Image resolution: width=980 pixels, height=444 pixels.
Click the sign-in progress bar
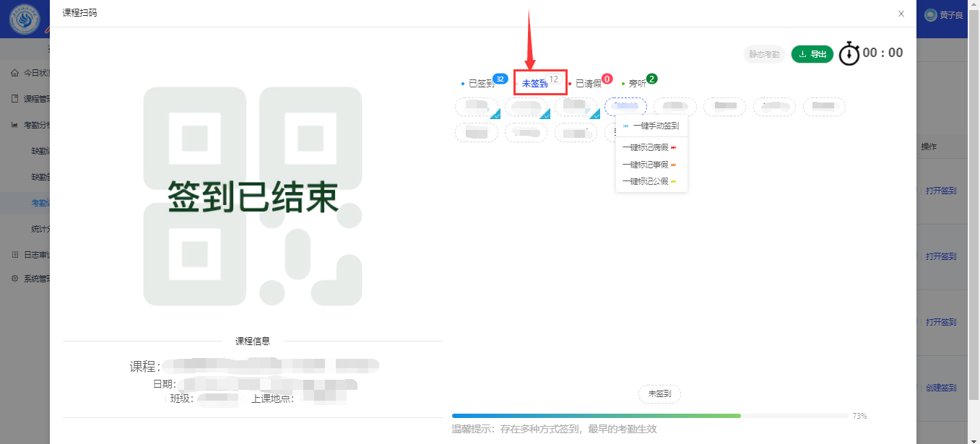click(x=650, y=416)
